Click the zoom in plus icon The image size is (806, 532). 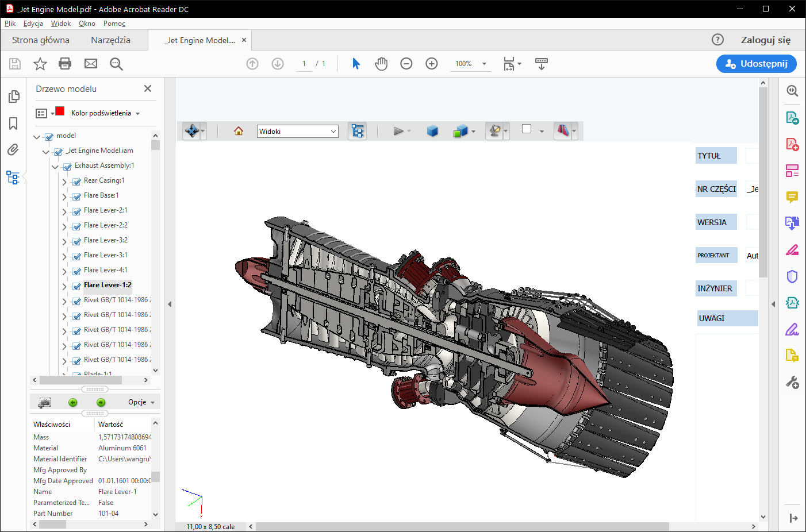point(432,64)
